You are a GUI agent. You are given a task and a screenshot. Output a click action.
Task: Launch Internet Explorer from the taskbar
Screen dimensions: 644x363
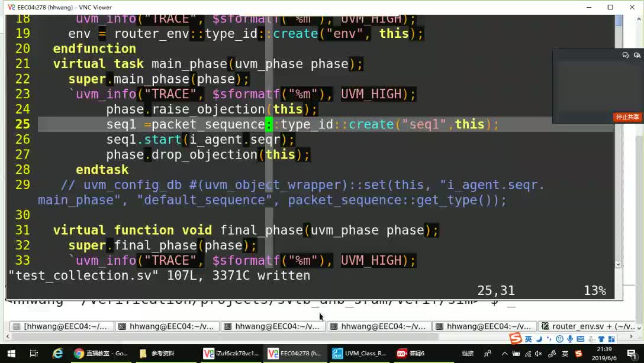click(x=57, y=353)
